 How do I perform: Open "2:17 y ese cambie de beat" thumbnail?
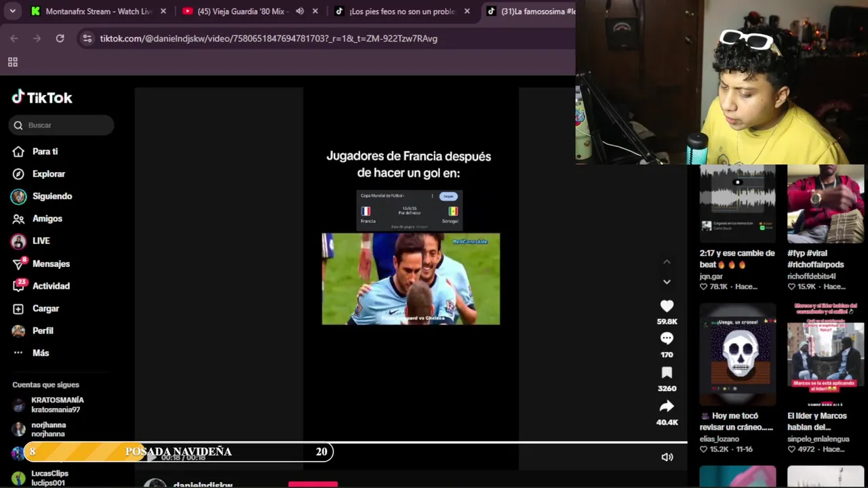738,204
